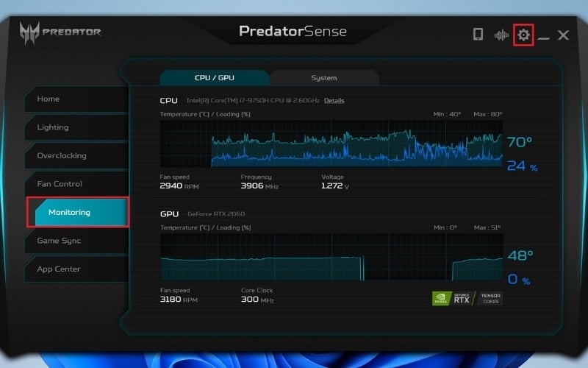Screen dimensions: 588x368
Task: Click the GPU core clock 300 MHz
Action: [258, 300]
